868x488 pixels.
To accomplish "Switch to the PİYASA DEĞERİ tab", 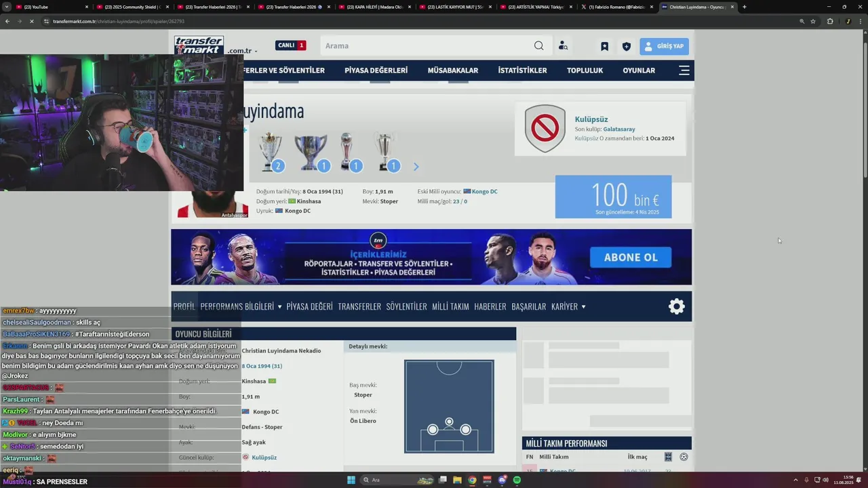I will 309,306.
